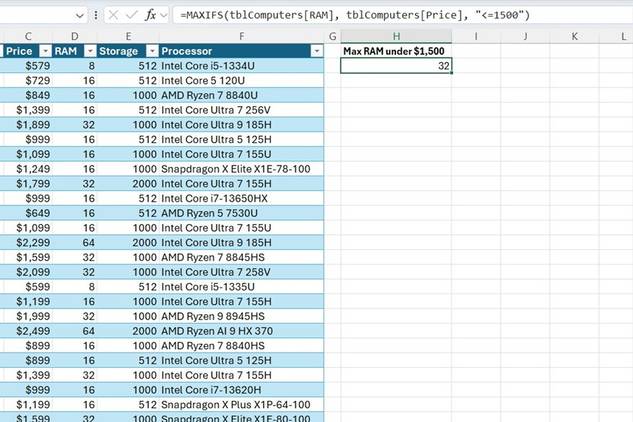Click the formula bar vertical dots handle
Screen dimensions: 633x422
point(96,16)
